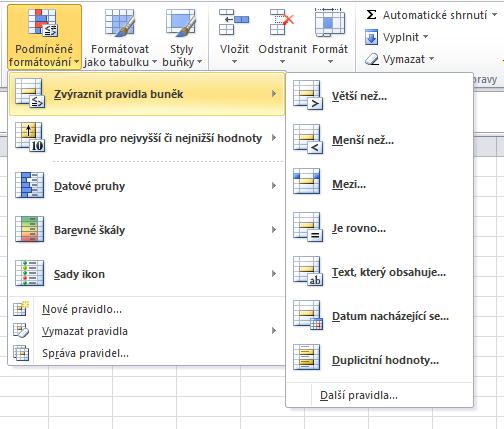Viewport: 504px width, 429px height.
Task: Click the Datum nacházející se calendar icon
Action: coord(308,315)
